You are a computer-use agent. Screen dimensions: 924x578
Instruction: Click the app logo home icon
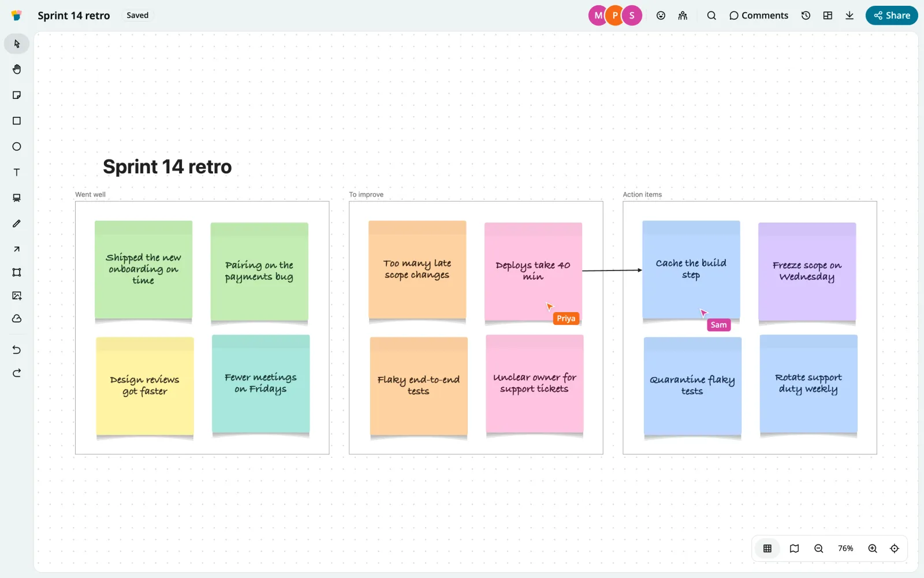pos(17,16)
